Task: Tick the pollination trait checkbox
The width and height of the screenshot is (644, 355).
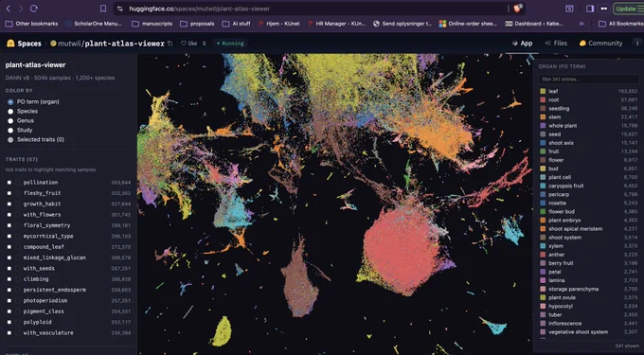Action: 9,183
